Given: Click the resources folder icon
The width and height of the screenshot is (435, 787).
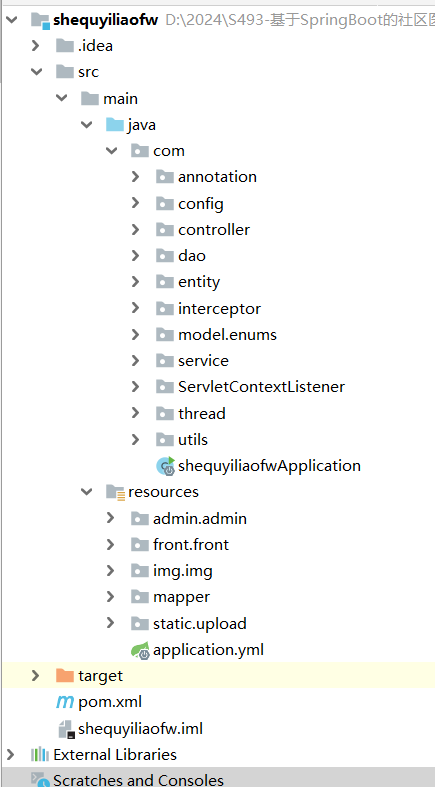Looking at the screenshot, I should tap(115, 492).
